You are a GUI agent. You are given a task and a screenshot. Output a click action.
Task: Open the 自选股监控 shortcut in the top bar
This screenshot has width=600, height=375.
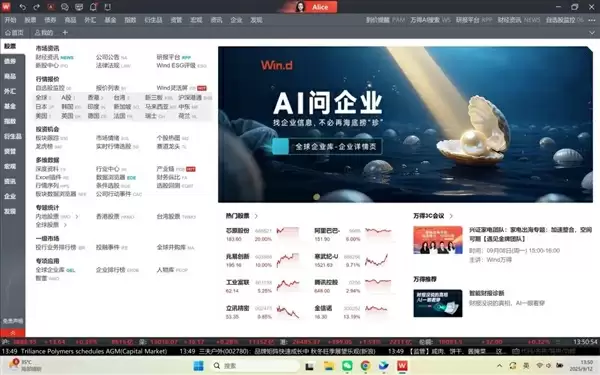[564, 20]
